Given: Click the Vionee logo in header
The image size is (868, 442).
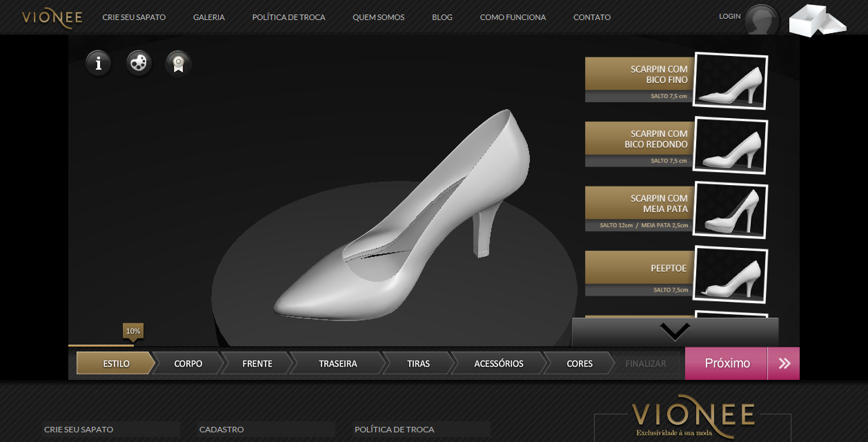Looking at the screenshot, I should (x=52, y=17).
